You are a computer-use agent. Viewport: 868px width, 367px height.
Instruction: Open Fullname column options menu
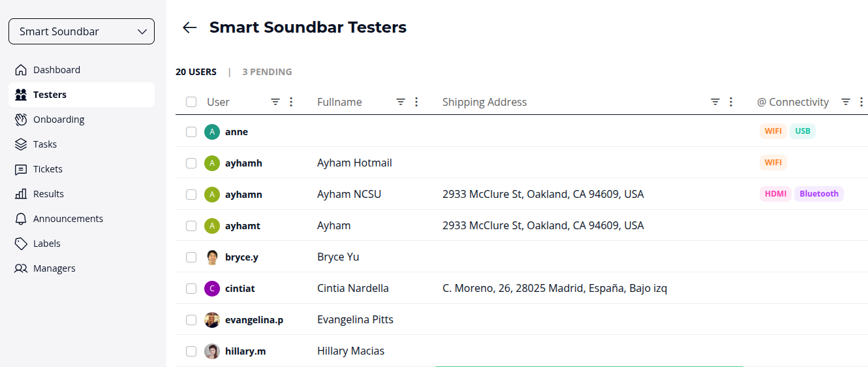(x=416, y=102)
